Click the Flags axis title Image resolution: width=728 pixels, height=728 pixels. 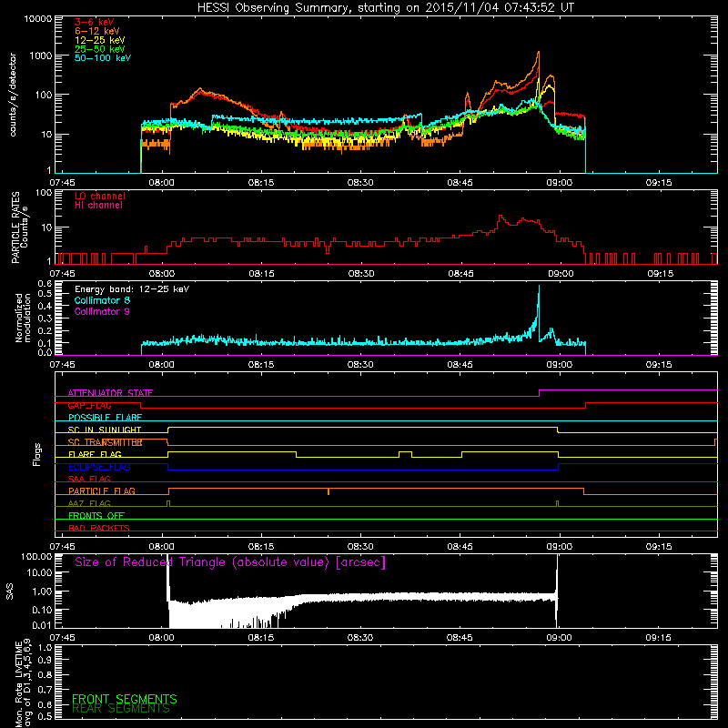click(37, 454)
